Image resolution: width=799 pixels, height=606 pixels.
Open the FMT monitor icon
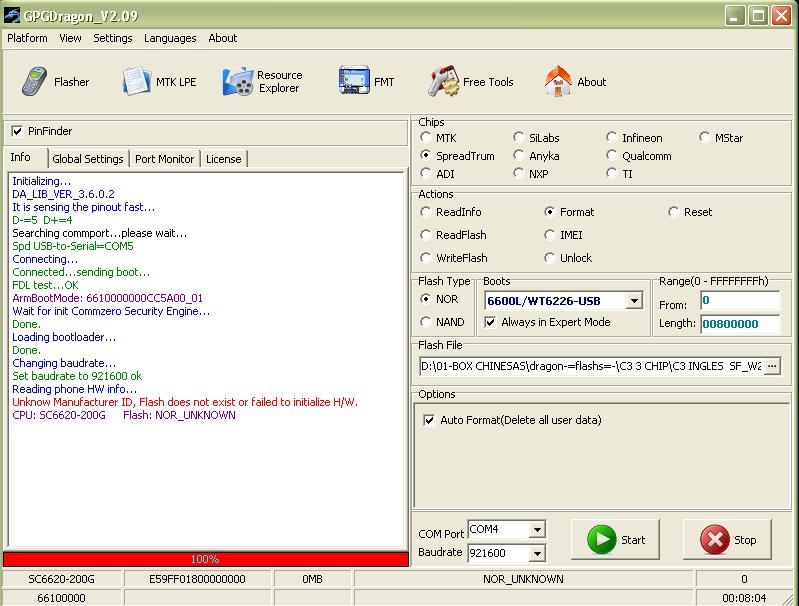click(354, 80)
